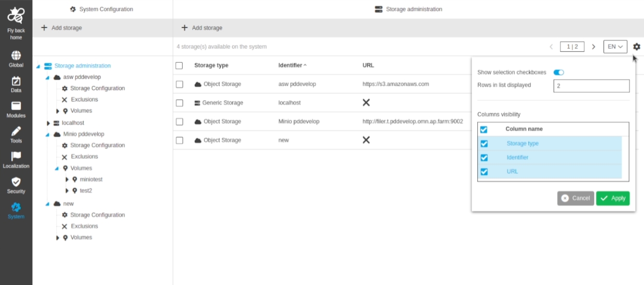
Task: Open the Localization flag icon
Action: click(x=16, y=156)
